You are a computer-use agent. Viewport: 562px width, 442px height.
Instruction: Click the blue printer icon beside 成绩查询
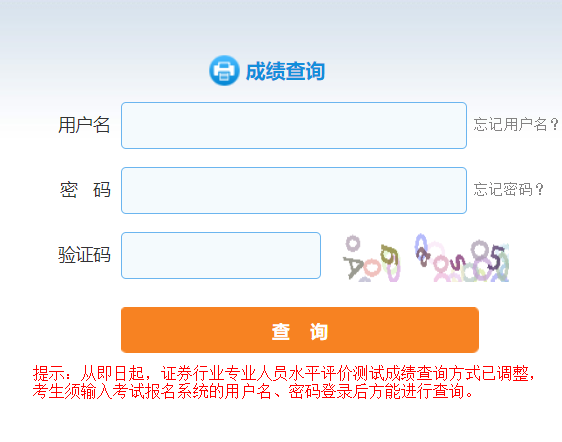[224, 71]
